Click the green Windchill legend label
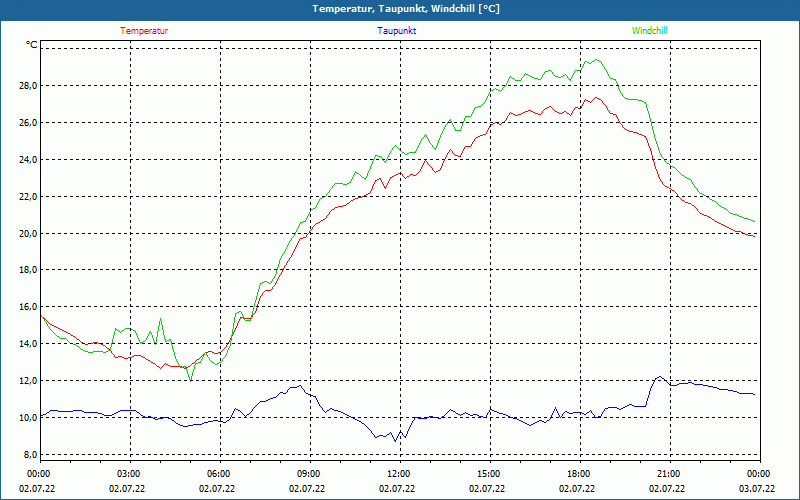The image size is (800, 500). point(649,31)
